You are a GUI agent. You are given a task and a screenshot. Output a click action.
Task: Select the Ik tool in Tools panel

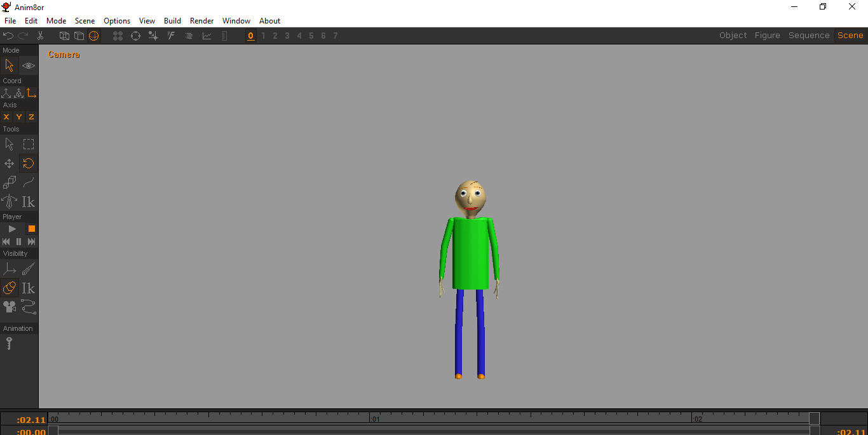tap(28, 201)
